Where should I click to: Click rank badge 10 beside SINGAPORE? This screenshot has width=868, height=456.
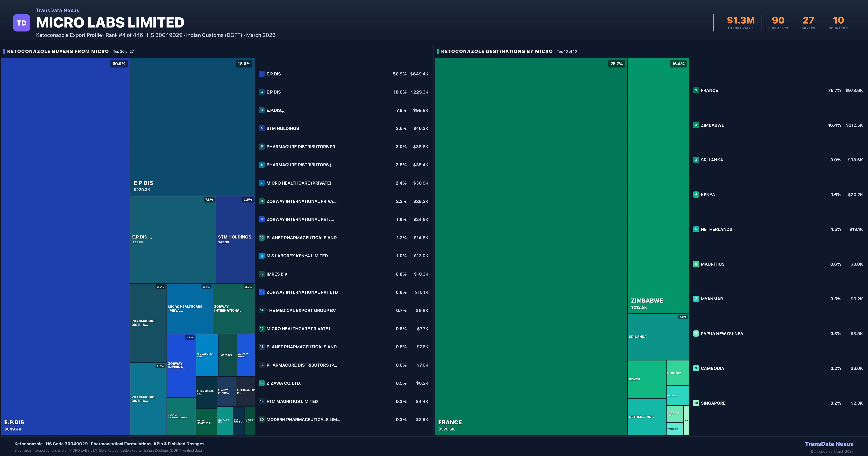click(x=696, y=403)
